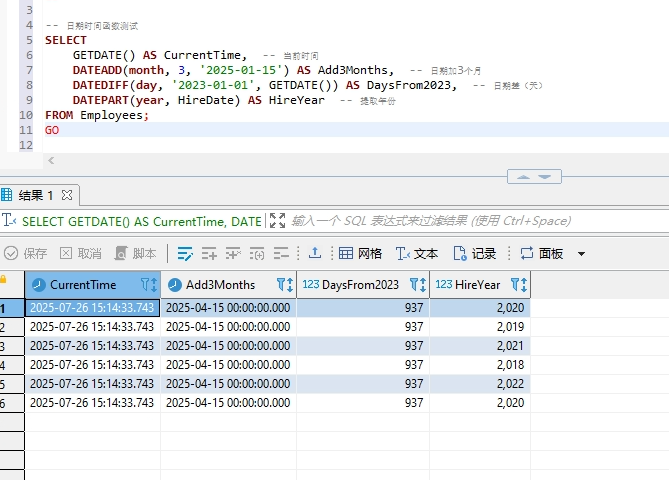Close the 结果 1 results tab
This screenshot has height=480, width=669.
point(68,195)
